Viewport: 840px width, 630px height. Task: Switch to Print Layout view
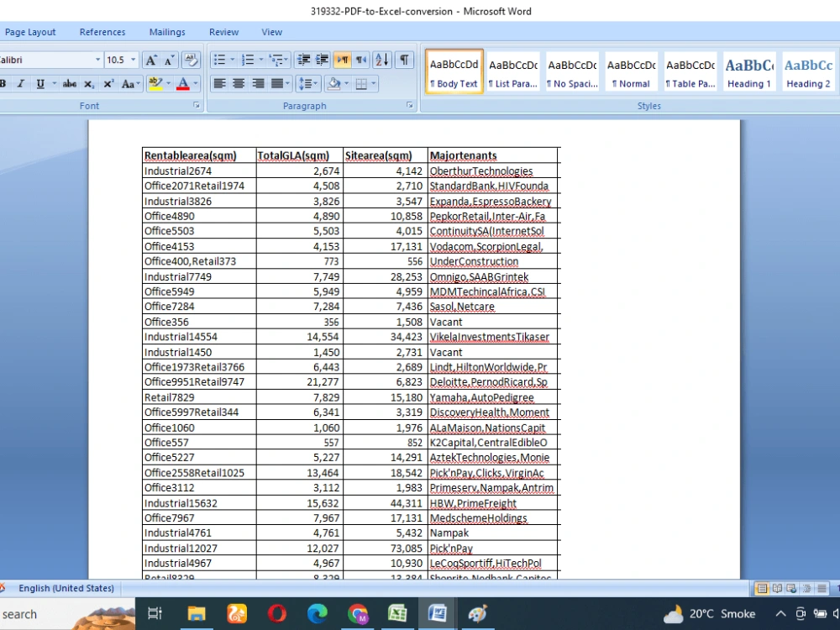pos(761,588)
